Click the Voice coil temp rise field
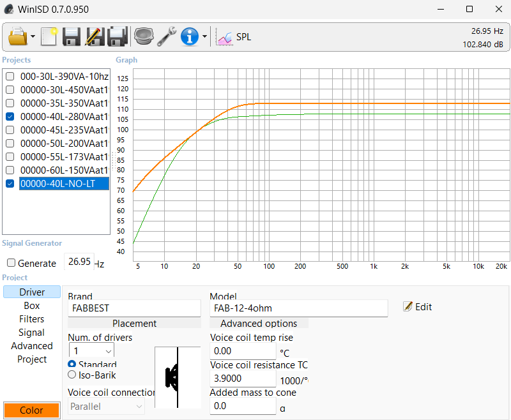Viewport: 511px width, 420px height. click(x=243, y=351)
